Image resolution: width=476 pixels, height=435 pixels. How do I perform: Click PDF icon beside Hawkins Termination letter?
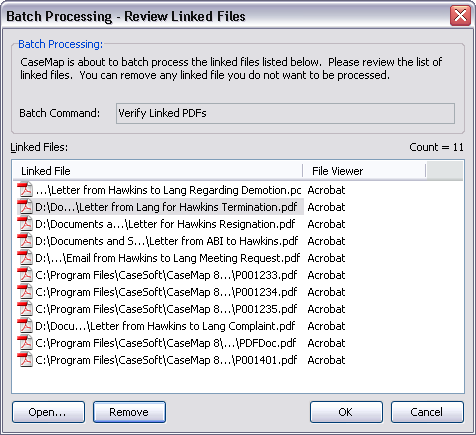tap(25, 207)
